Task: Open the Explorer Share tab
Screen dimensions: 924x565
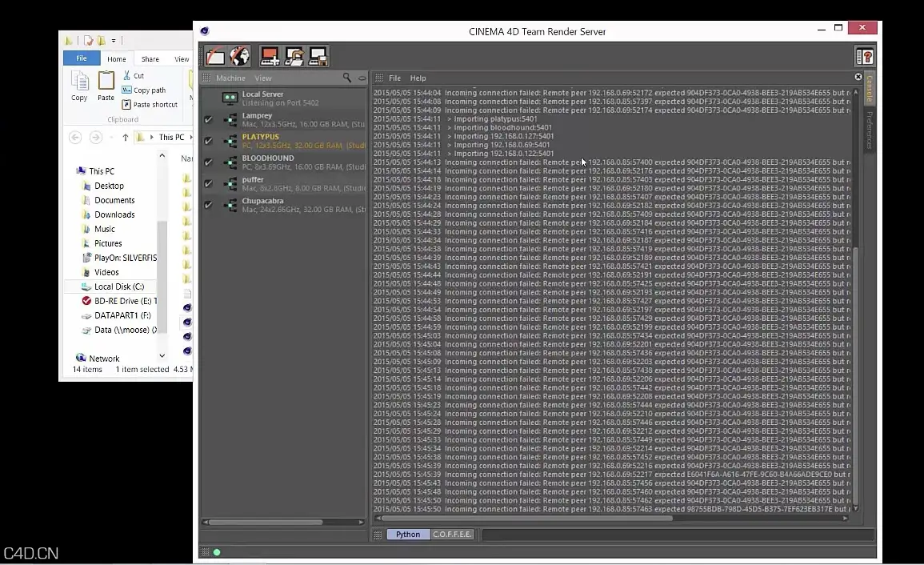Action: click(x=150, y=59)
